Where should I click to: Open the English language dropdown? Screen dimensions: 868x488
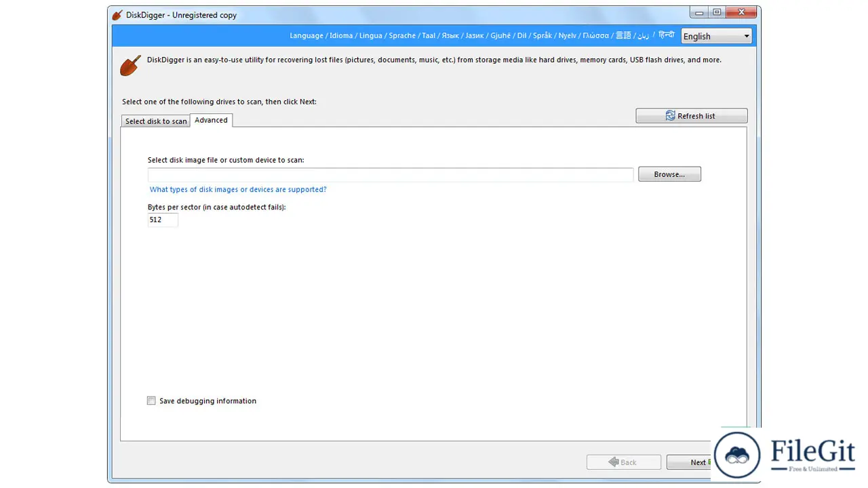point(716,37)
